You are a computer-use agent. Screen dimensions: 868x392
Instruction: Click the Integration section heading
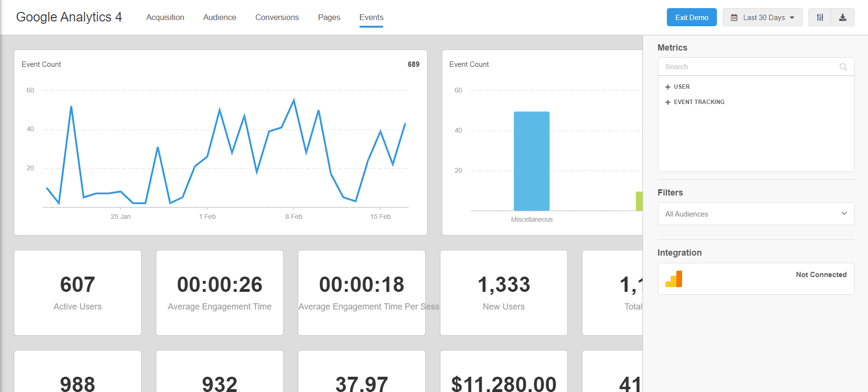point(680,253)
